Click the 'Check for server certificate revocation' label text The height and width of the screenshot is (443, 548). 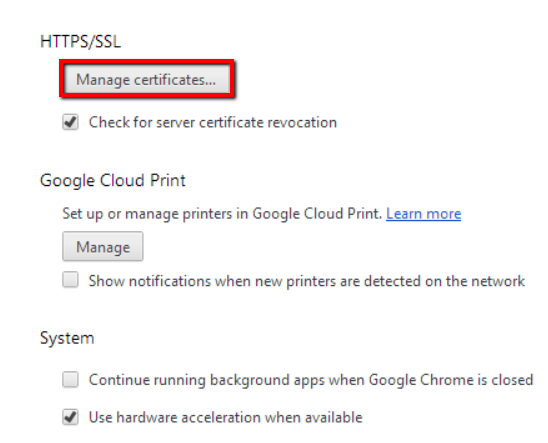(213, 123)
